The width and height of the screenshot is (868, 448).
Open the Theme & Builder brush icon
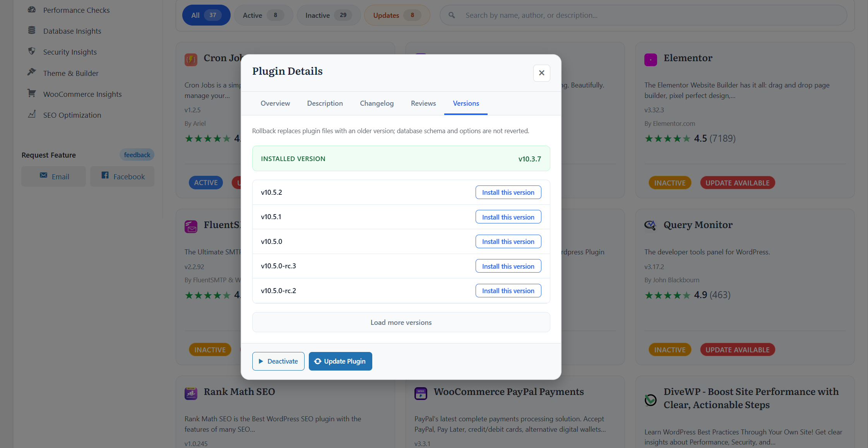tap(32, 72)
